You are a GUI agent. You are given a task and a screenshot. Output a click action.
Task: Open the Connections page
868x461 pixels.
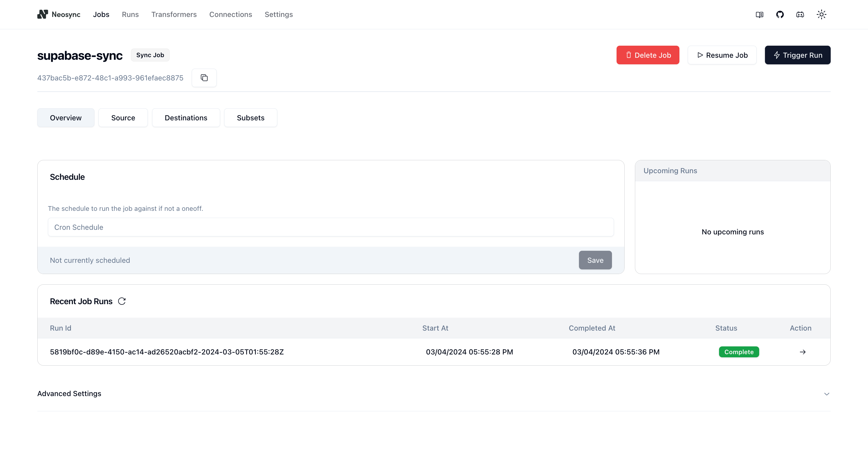(230, 14)
